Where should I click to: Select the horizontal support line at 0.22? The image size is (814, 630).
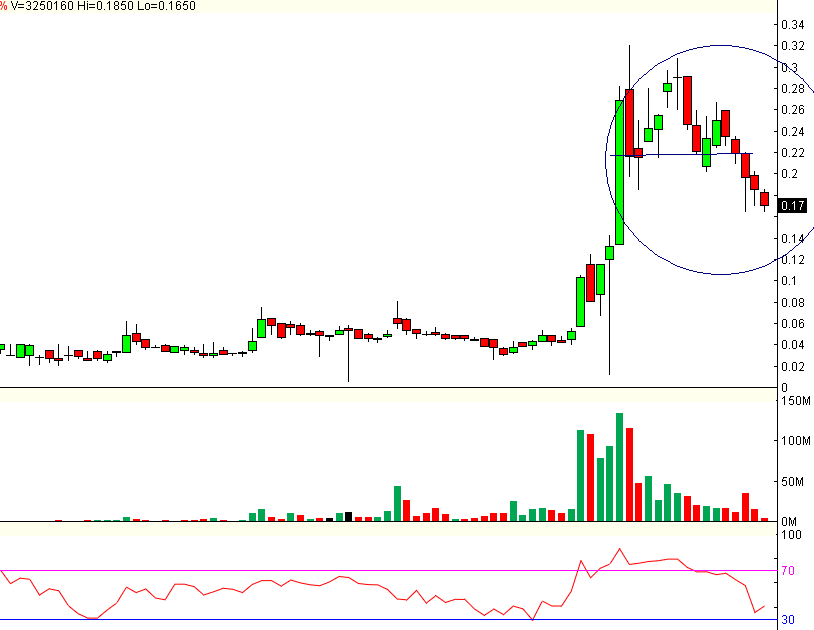point(681,155)
